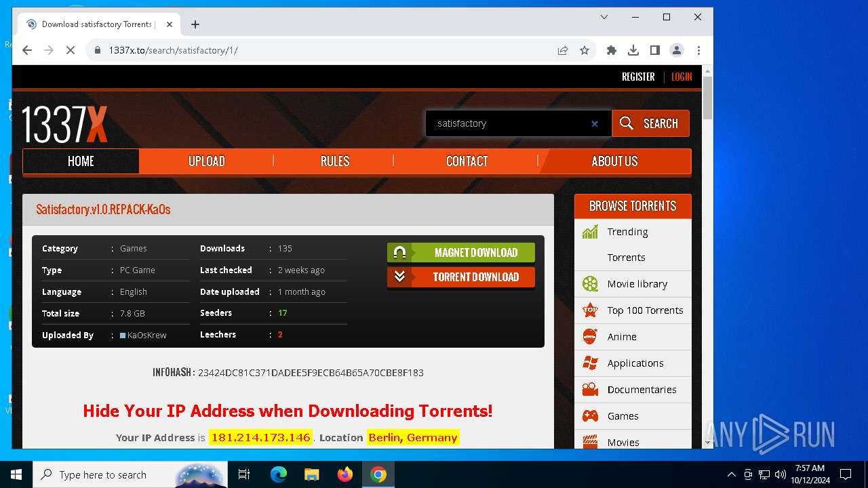The width and height of the screenshot is (868, 488).
Task: Open uploader KaOsKrew's profile link
Action: click(146, 335)
